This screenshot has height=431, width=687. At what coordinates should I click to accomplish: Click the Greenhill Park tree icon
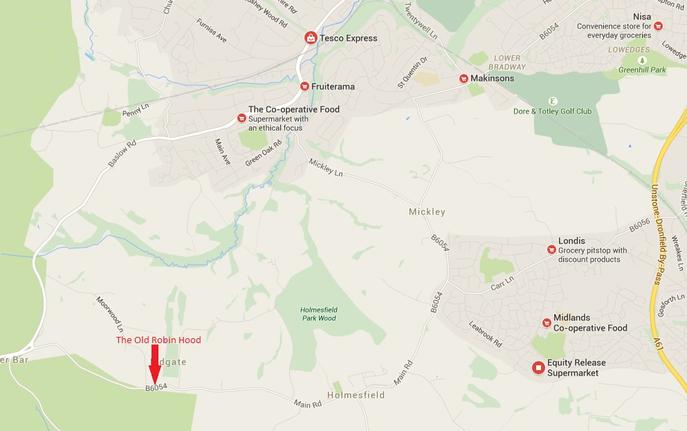click(642, 60)
